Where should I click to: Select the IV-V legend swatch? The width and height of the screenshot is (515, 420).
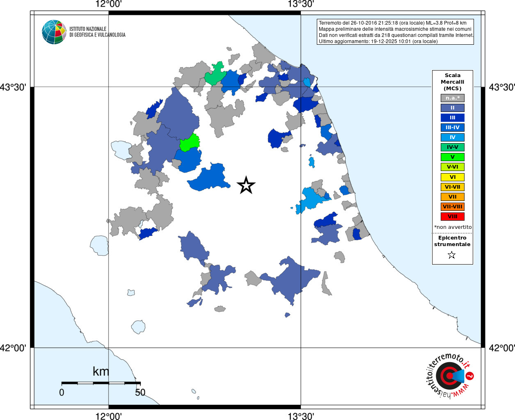click(453, 147)
